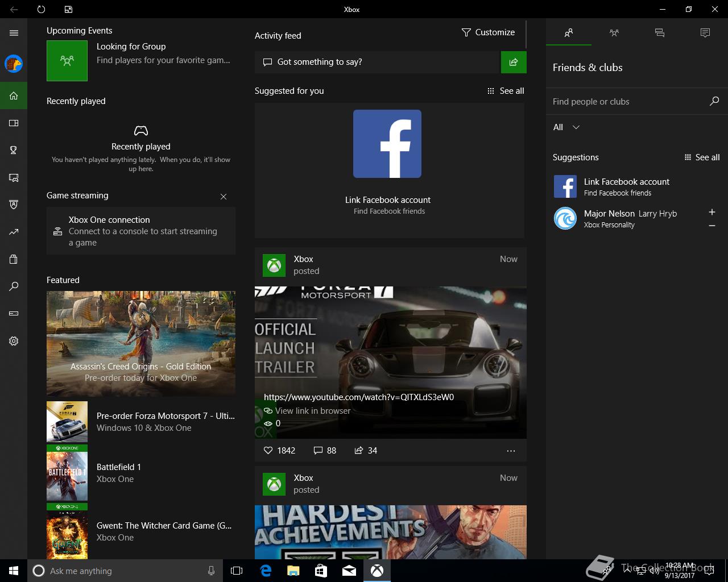The width and height of the screenshot is (728, 582).
Task: Open Hardest Achievements post image
Action: 391,532
